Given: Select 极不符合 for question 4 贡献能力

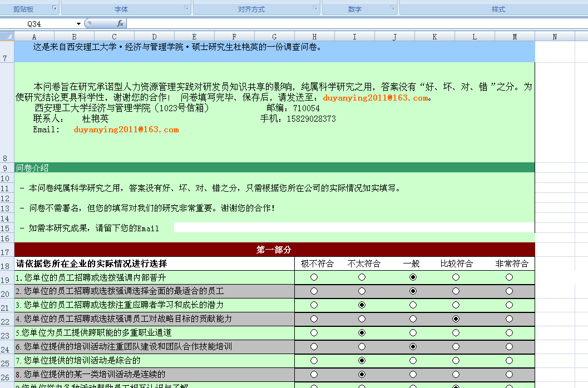Looking at the screenshot, I should [x=314, y=319].
